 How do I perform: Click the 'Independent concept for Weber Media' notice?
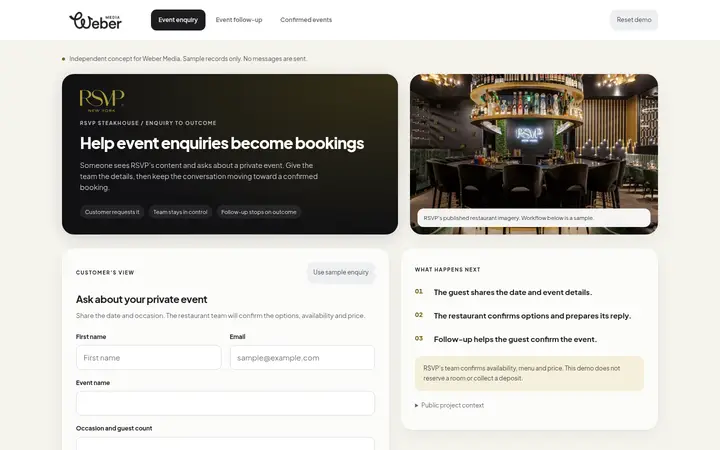[x=188, y=59]
